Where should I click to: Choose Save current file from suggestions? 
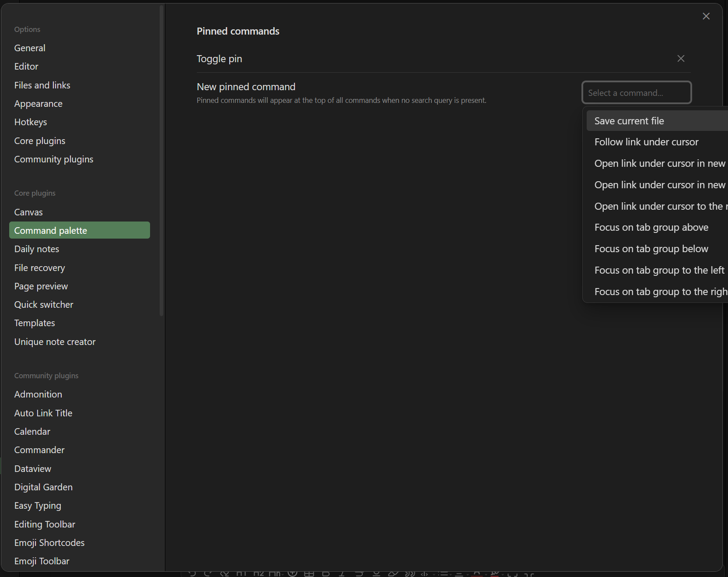click(657, 121)
